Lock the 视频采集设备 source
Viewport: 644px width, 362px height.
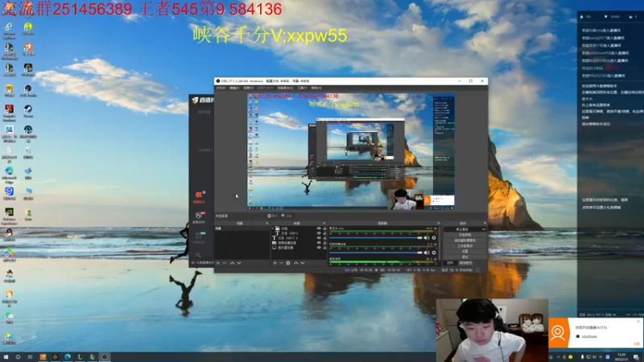(324, 243)
